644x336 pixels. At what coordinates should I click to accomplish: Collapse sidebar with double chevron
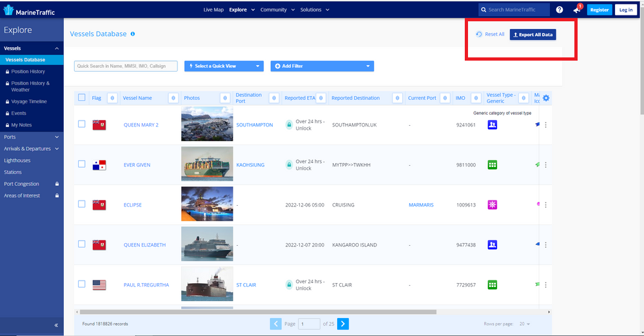click(56, 325)
